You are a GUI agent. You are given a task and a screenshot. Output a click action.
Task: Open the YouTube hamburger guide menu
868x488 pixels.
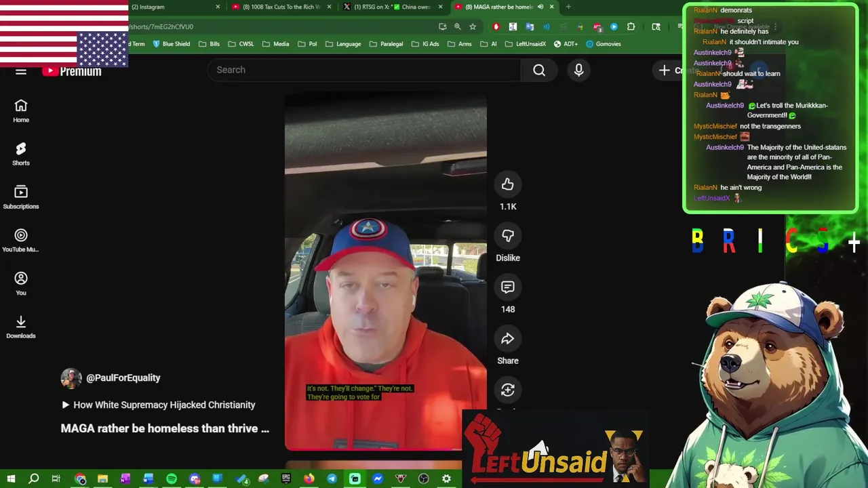[x=21, y=71]
